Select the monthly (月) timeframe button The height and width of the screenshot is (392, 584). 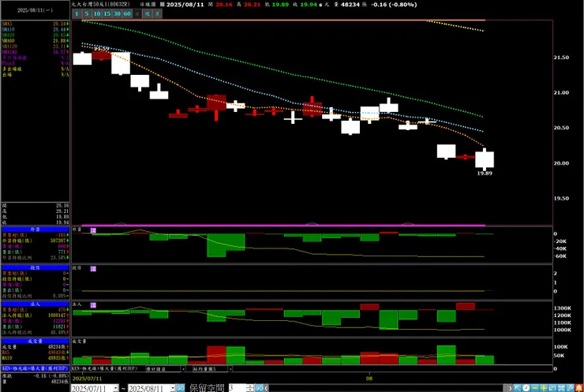[x=157, y=13]
